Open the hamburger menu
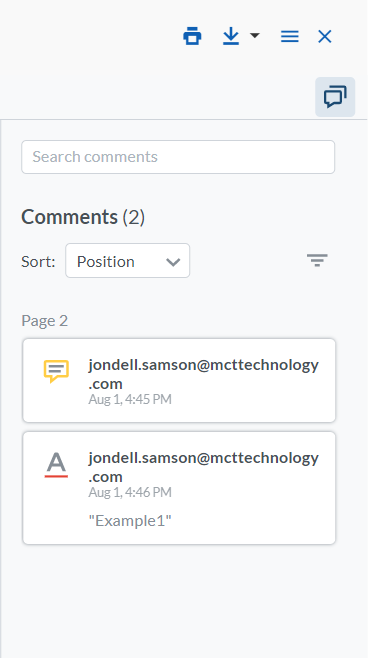This screenshot has height=658, width=368. point(290,37)
